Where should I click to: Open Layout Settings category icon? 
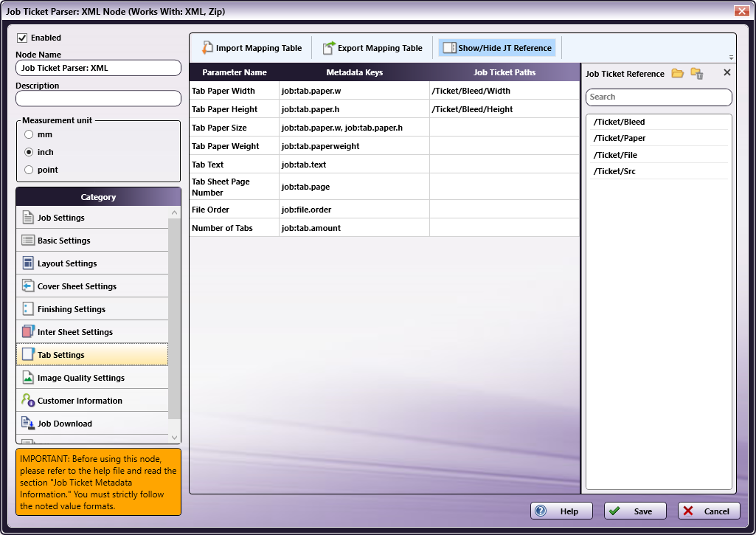coord(28,263)
